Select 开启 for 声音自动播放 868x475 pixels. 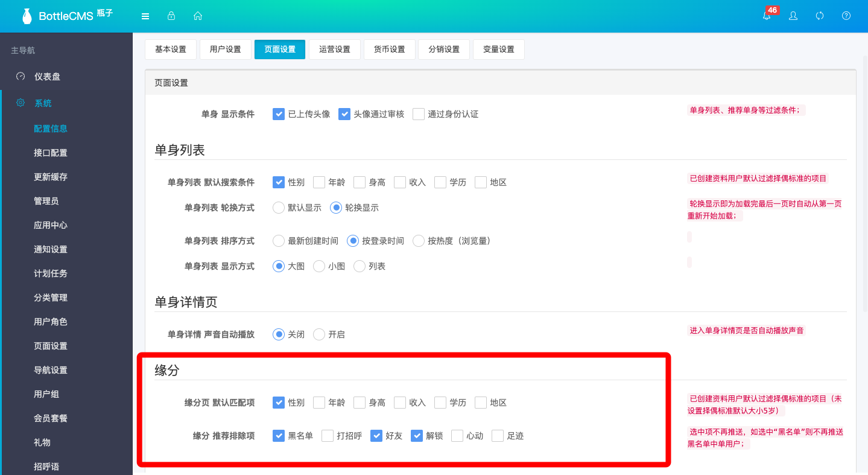pyautogui.click(x=319, y=334)
